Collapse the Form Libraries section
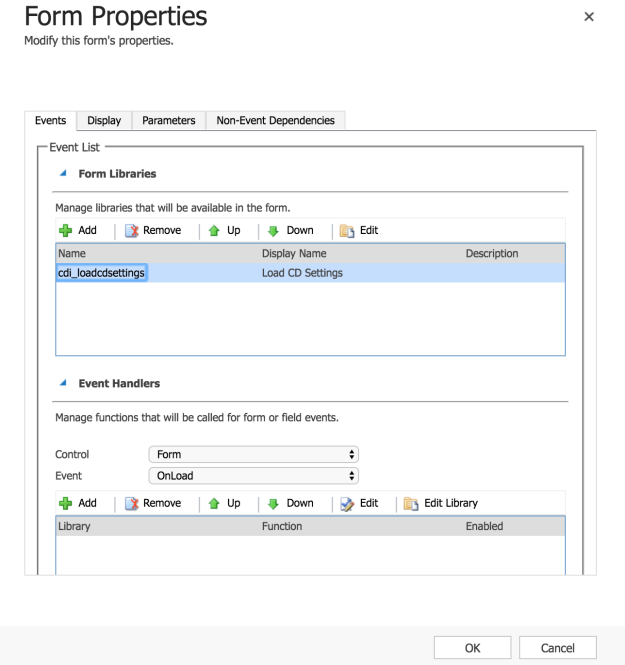The width and height of the screenshot is (625, 665). coord(65,174)
